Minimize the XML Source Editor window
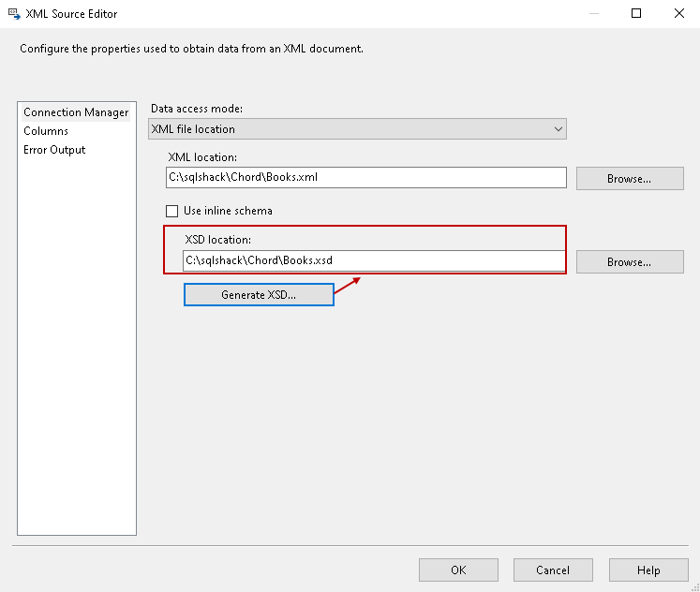The width and height of the screenshot is (700, 592). click(x=593, y=14)
